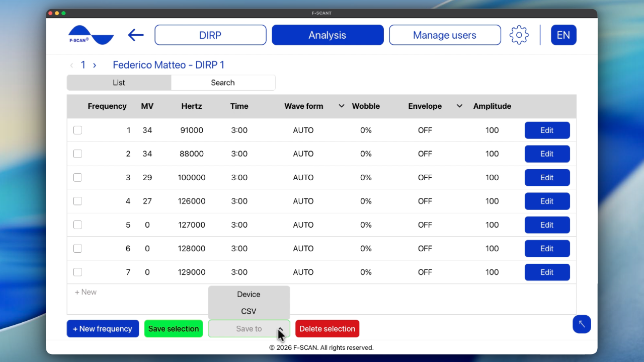
Task: Edit the 126000 Hertz frequency row
Action: point(547,201)
